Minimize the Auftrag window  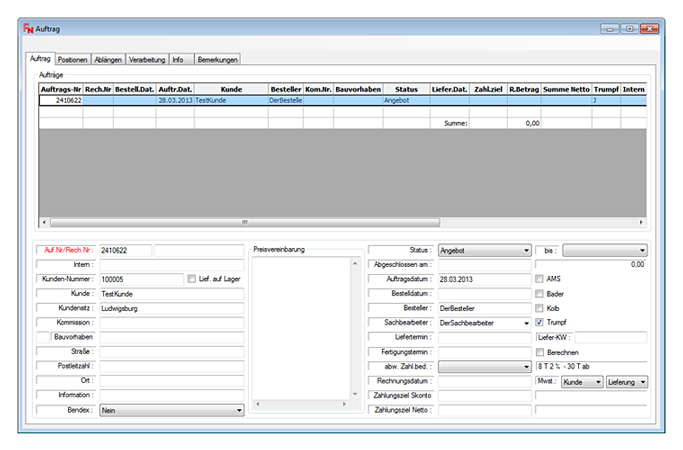click(x=610, y=29)
